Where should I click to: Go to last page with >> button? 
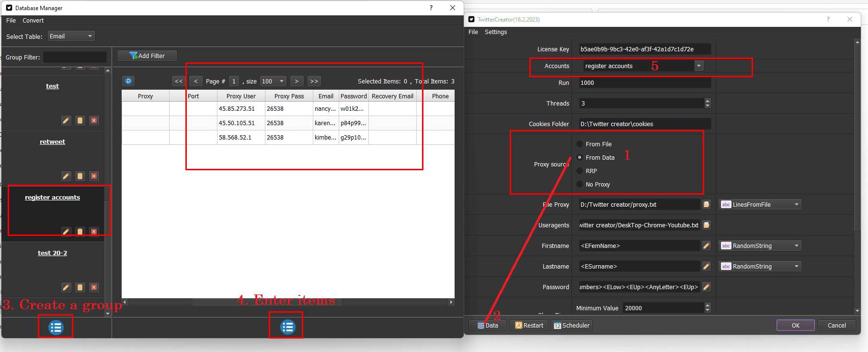[314, 81]
